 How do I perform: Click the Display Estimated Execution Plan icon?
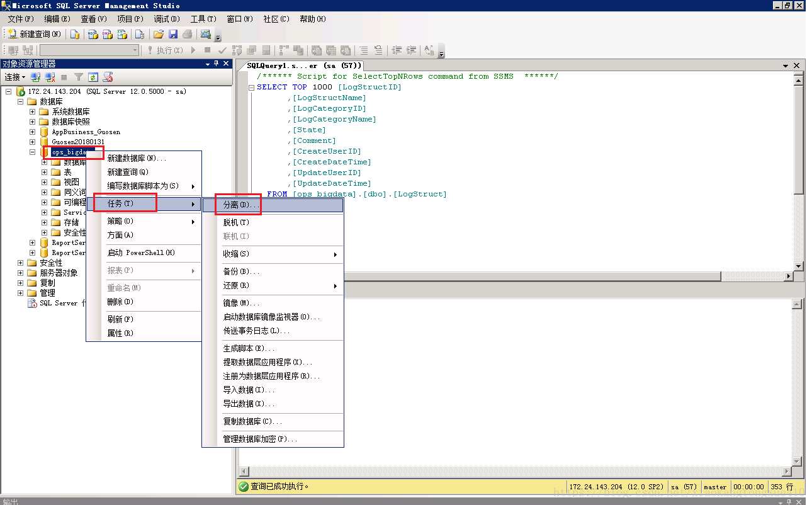pyautogui.click(x=237, y=50)
